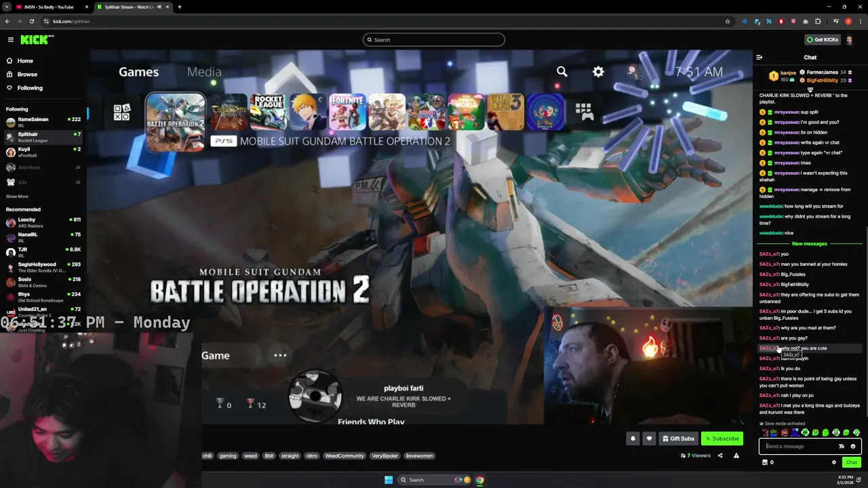Open the 7 Viewers list
The height and width of the screenshot is (488, 868).
coord(696,456)
